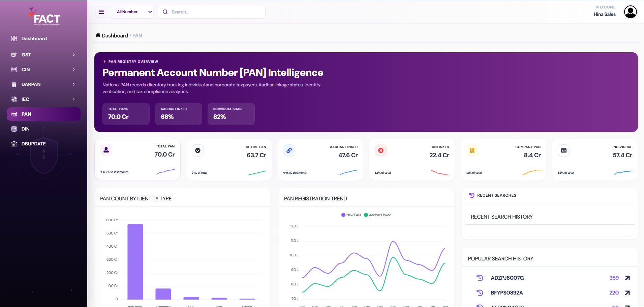Click the DARPAN building icon

pyautogui.click(x=14, y=84)
